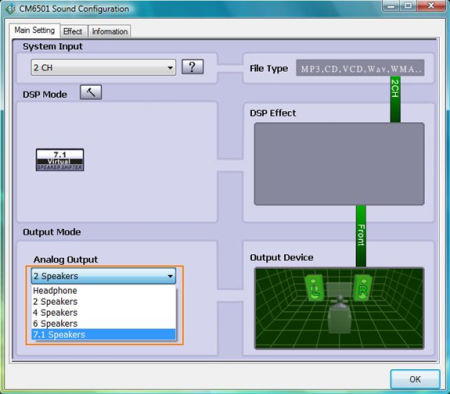The height and width of the screenshot is (394, 450).
Task: Open the Information tab
Action: (x=110, y=31)
